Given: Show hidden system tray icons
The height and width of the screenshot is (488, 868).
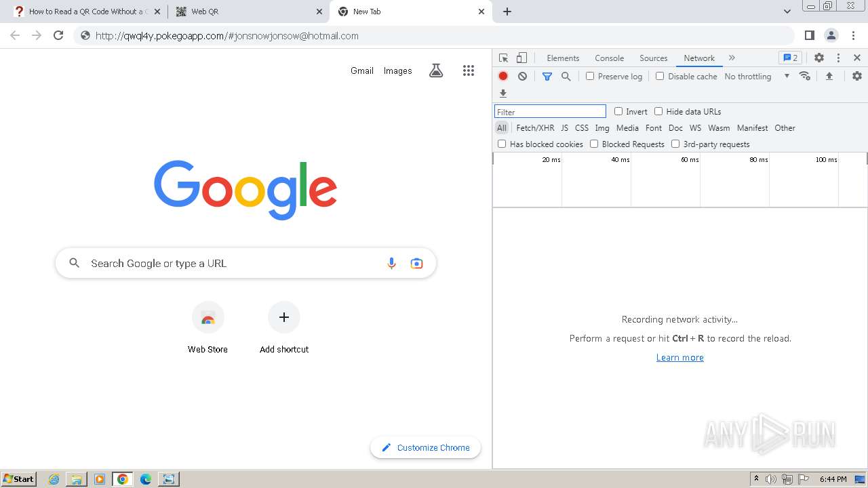Looking at the screenshot, I should pyautogui.click(x=756, y=479).
